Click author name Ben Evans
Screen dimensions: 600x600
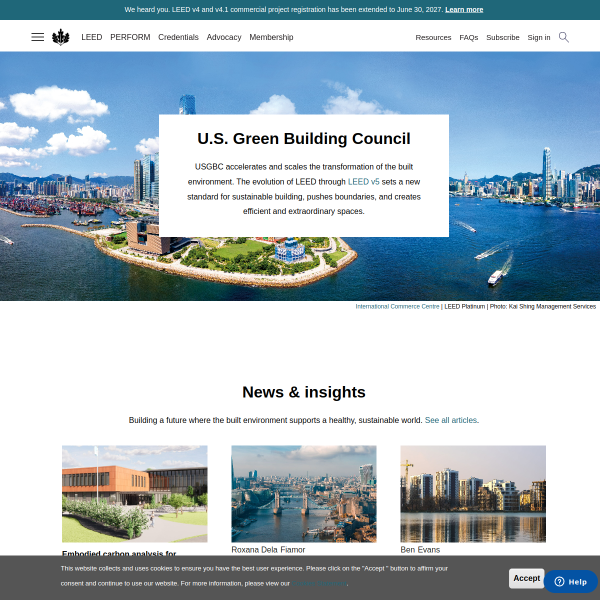click(420, 550)
